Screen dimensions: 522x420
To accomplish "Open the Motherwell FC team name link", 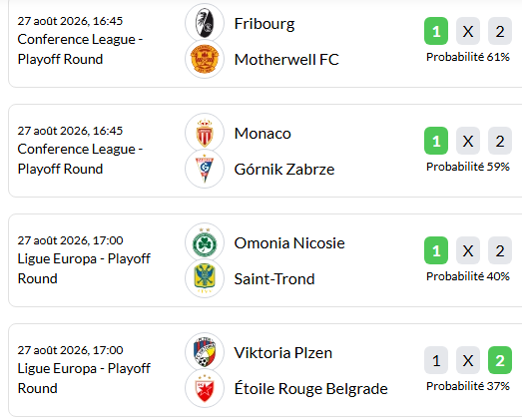I will [286, 60].
